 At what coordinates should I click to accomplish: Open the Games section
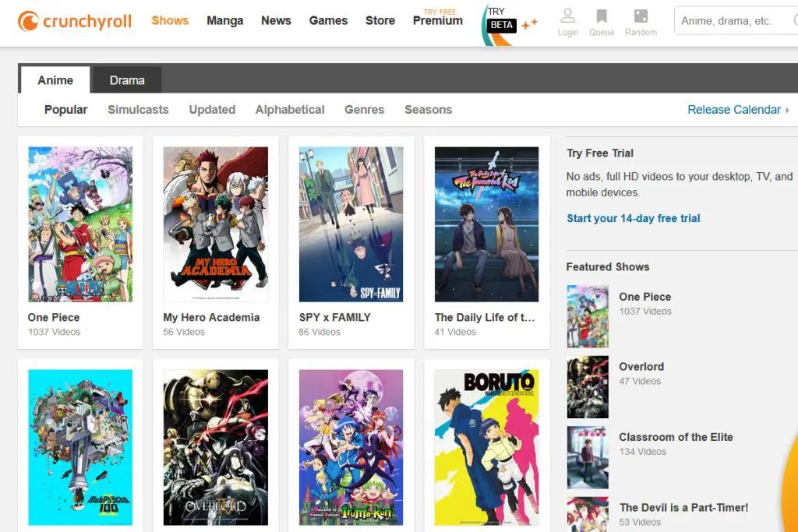coord(328,20)
